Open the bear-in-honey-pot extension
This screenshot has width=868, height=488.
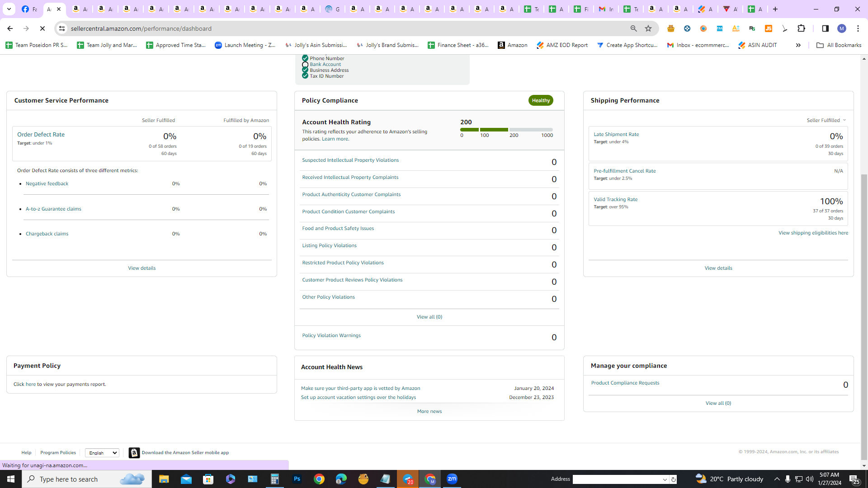pyautogui.click(x=671, y=28)
